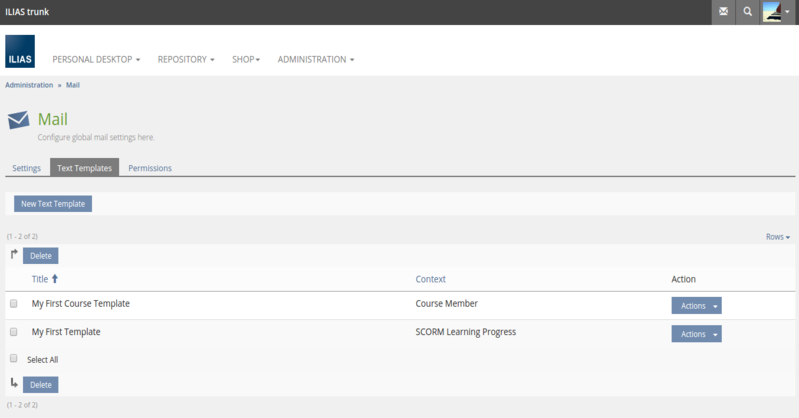Click the ILIAS logo icon
Image resolution: width=799 pixels, height=418 pixels.
(x=20, y=51)
